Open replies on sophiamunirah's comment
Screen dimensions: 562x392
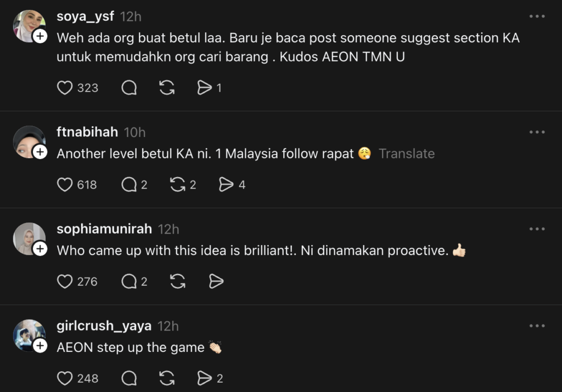(x=129, y=282)
